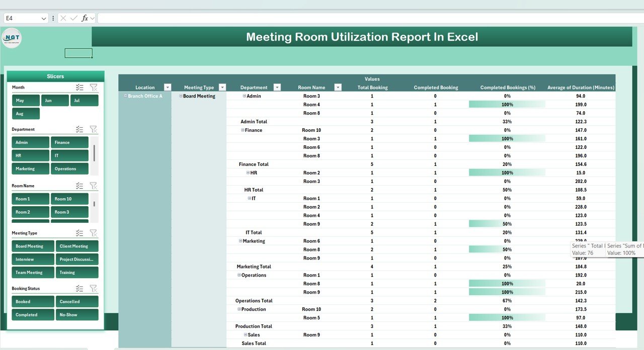Toggle May in the Month slicer

point(25,100)
